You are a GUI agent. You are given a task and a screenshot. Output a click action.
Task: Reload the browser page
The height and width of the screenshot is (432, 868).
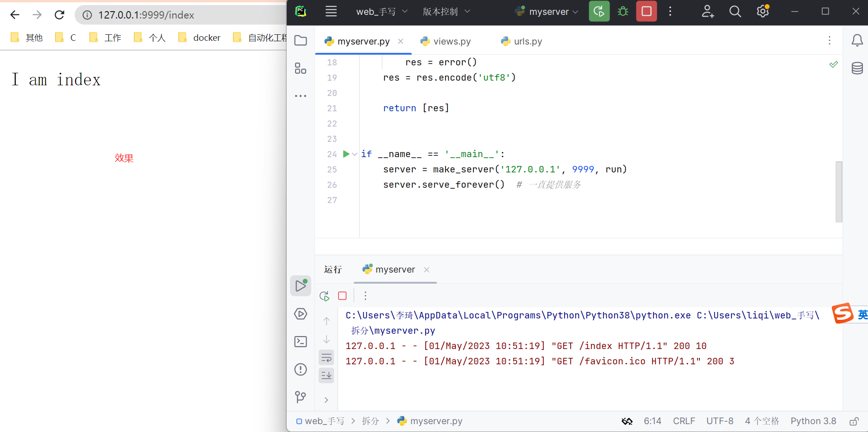coord(59,15)
